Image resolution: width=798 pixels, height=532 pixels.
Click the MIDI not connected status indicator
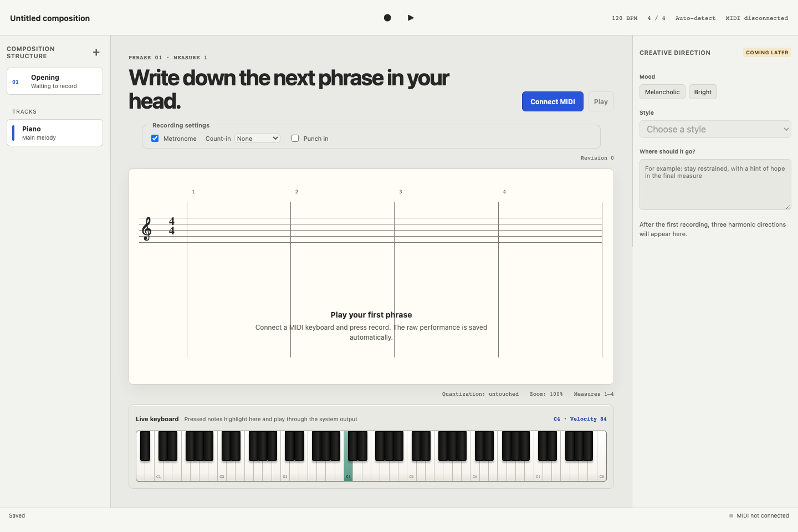tap(759, 516)
